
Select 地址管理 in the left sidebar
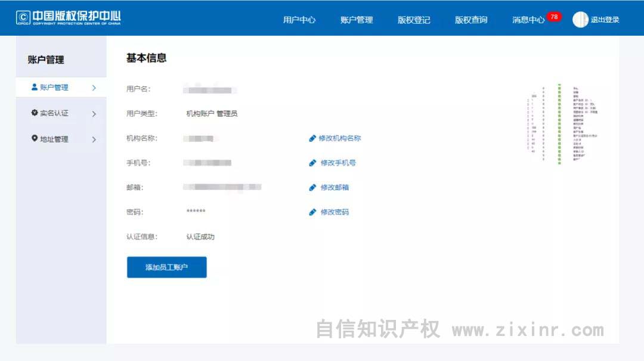click(61, 139)
